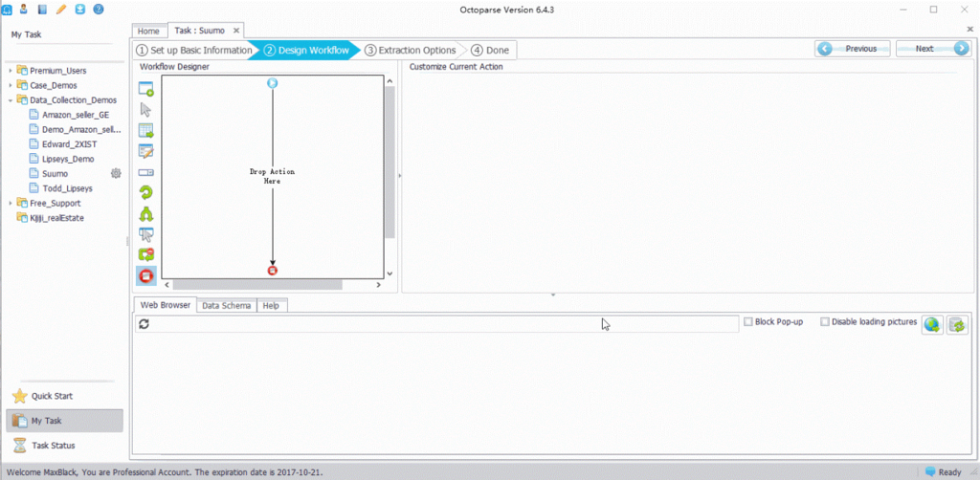The height and width of the screenshot is (480, 980).
Task: Click the Previous button
Action: [x=853, y=49]
